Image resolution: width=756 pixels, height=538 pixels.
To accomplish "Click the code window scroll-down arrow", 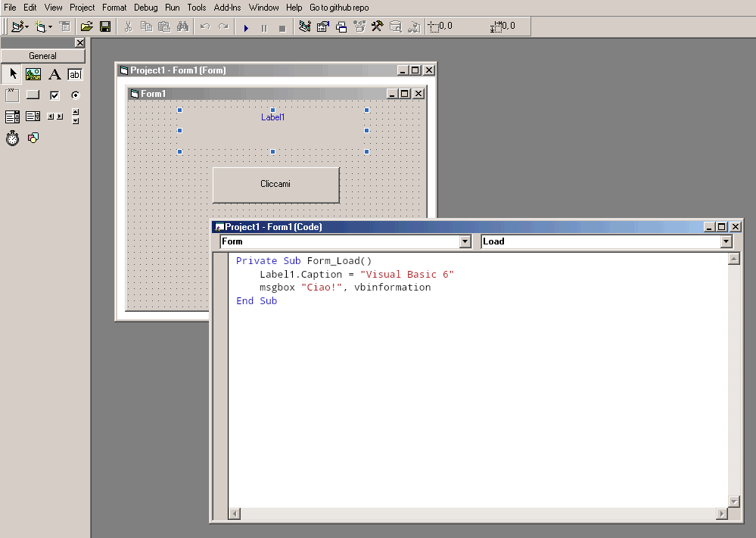I will 734,502.
